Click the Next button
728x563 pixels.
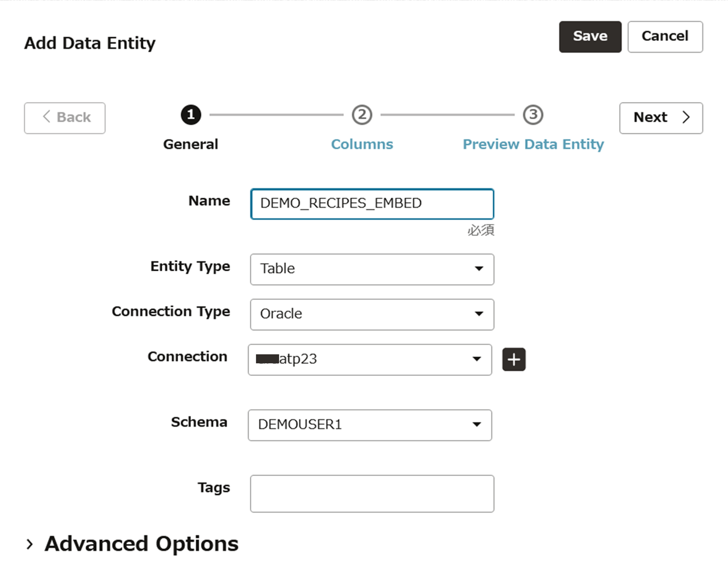661,118
